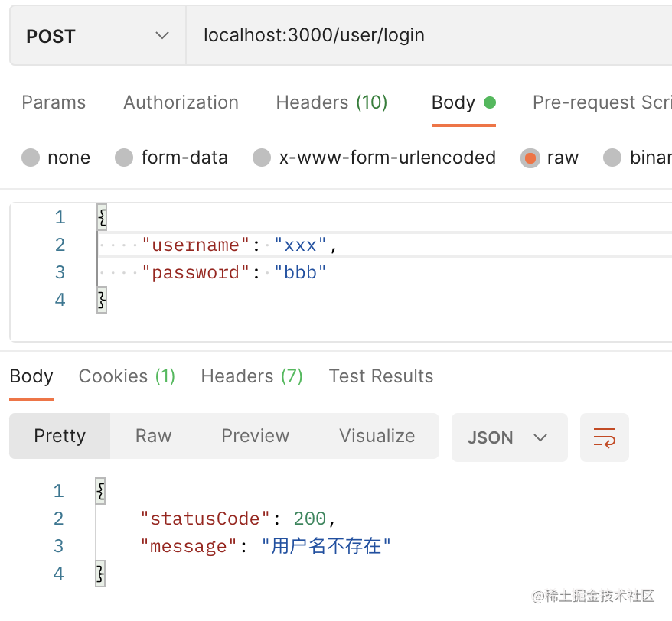Switch response view to Preview
This screenshot has height=621, width=672.
(x=255, y=436)
